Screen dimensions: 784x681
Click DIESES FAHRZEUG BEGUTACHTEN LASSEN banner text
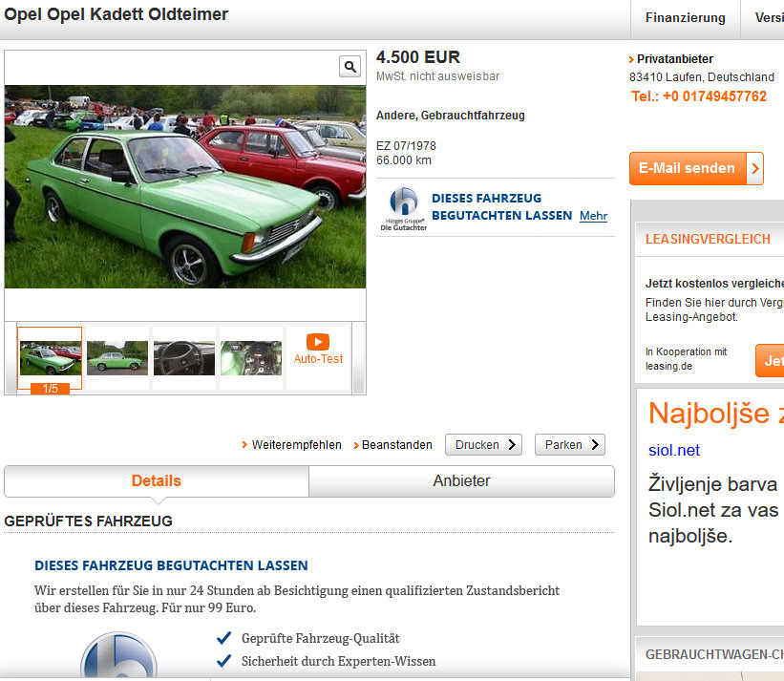tap(501, 207)
